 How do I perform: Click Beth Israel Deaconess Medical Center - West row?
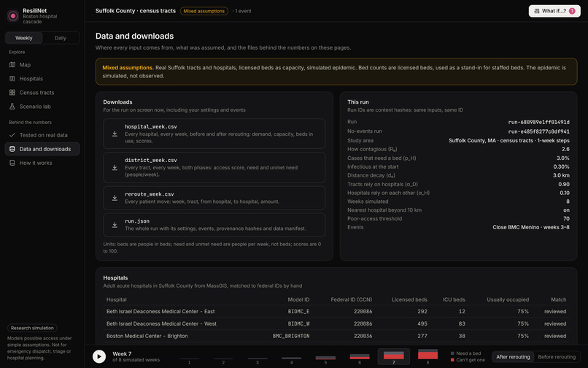pyautogui.click(x=336, y=323)
